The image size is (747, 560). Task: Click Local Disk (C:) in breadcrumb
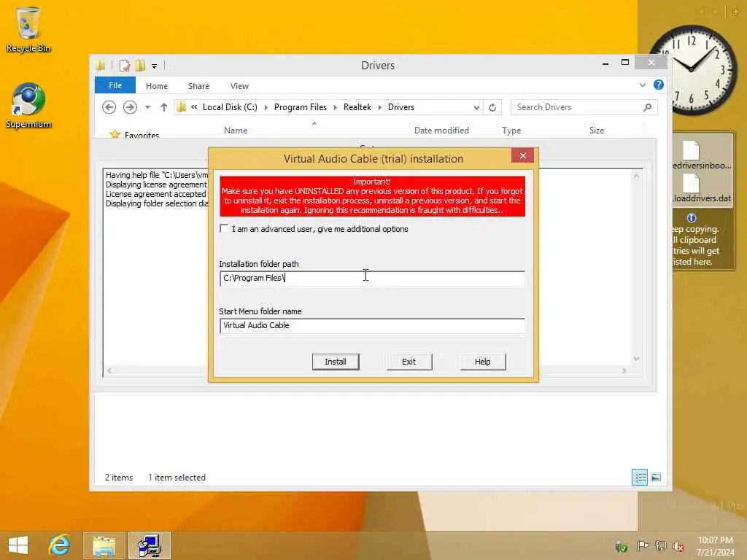click(x=230, y=107)
